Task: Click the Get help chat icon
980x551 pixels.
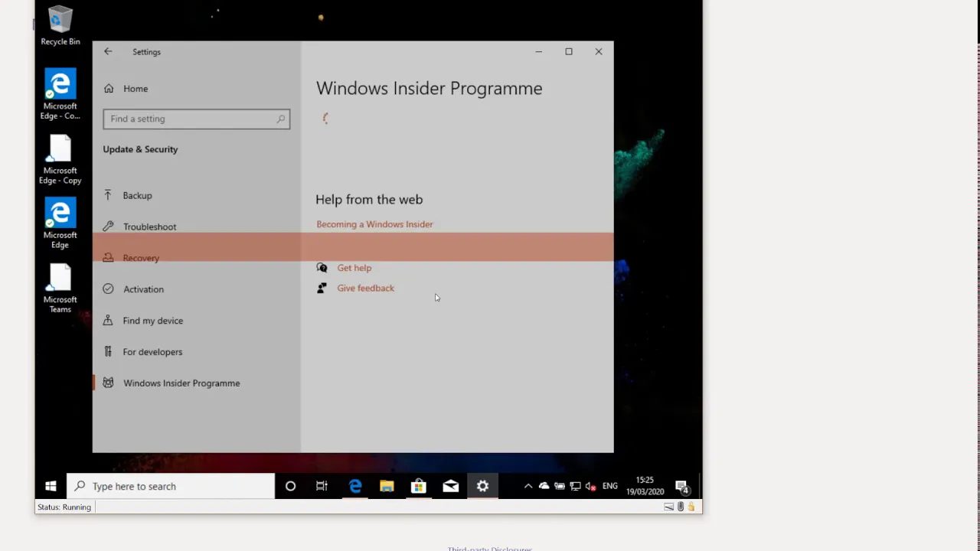Action: pos(322,268)
